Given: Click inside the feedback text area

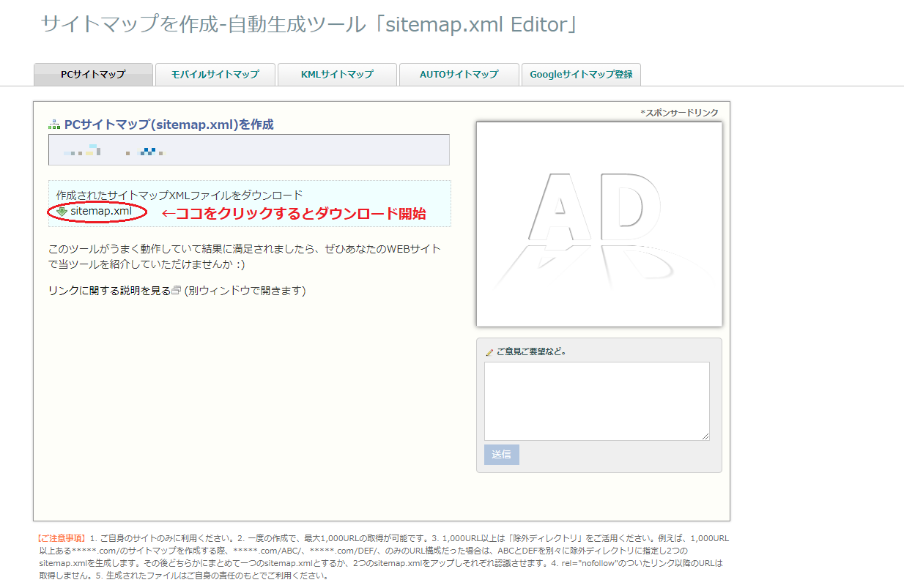Looking at the screenshot, I should (x=596, y=401).
